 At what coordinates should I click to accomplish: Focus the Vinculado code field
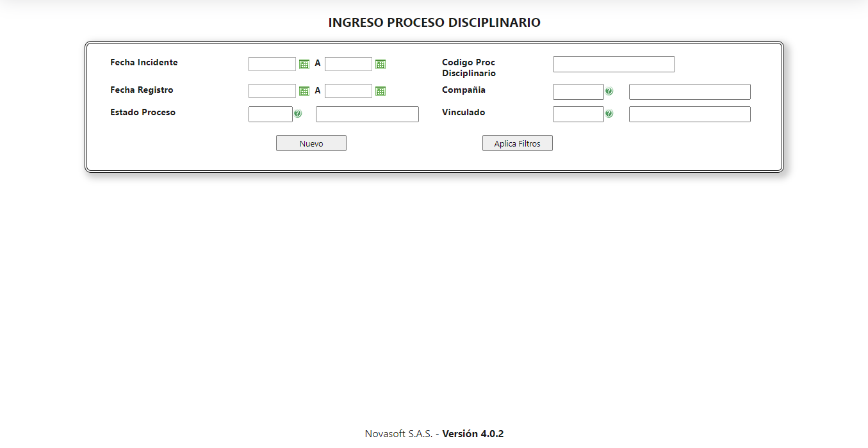577,113
